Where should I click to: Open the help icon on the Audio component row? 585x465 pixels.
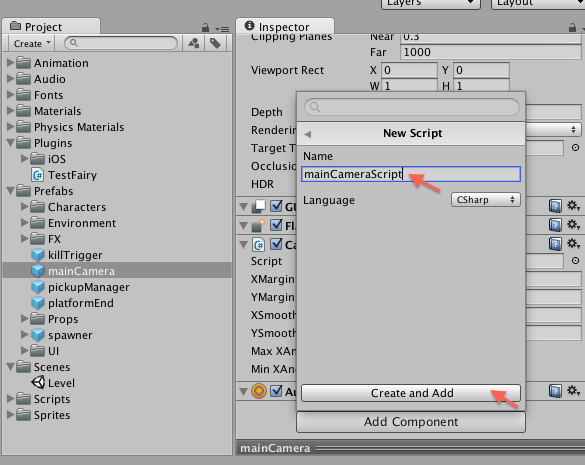coord(555,391)
